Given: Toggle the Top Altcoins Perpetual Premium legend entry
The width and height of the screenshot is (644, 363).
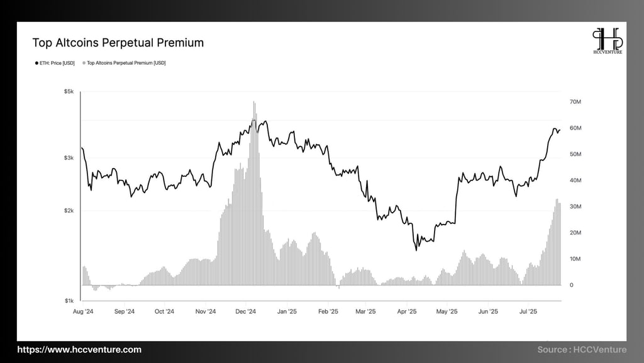Looking at the screenshot, I should pyautogui.click(x=124, y=64).
